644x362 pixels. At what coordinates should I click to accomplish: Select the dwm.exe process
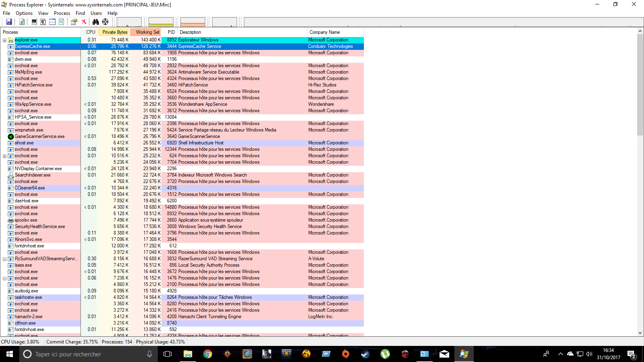pyautogui.click(x=23, y=59)
